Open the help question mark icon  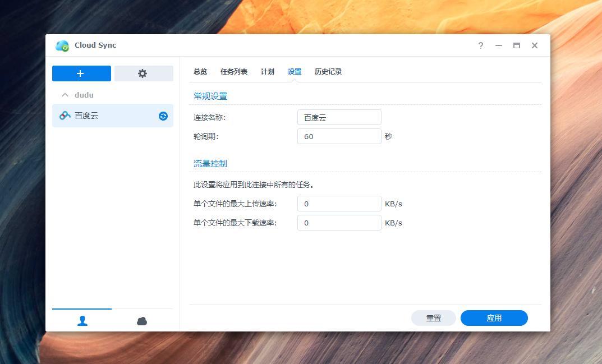[x=480, y=45]
